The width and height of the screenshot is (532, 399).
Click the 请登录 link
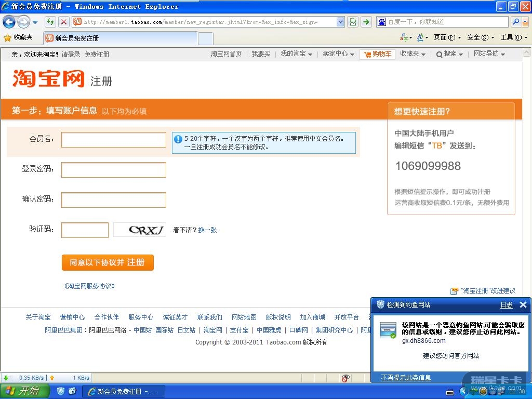coord(71,54)
